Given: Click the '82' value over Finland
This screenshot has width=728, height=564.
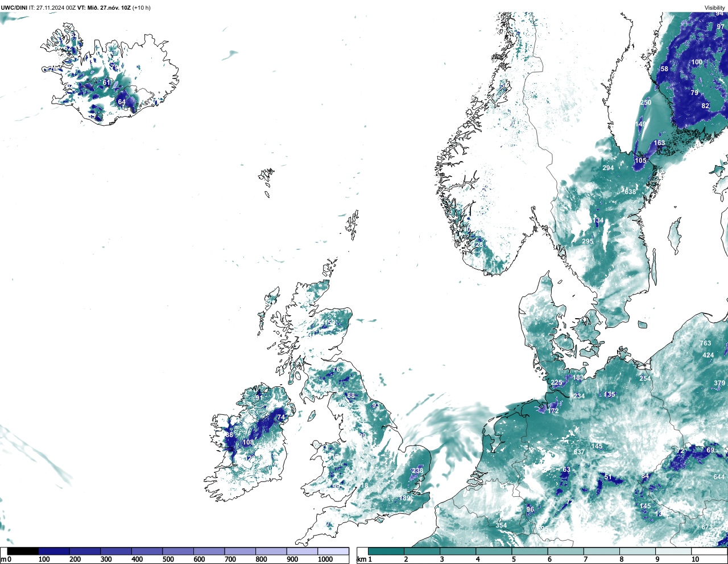Looking at the screenshot, I should [x=705, y=106].
